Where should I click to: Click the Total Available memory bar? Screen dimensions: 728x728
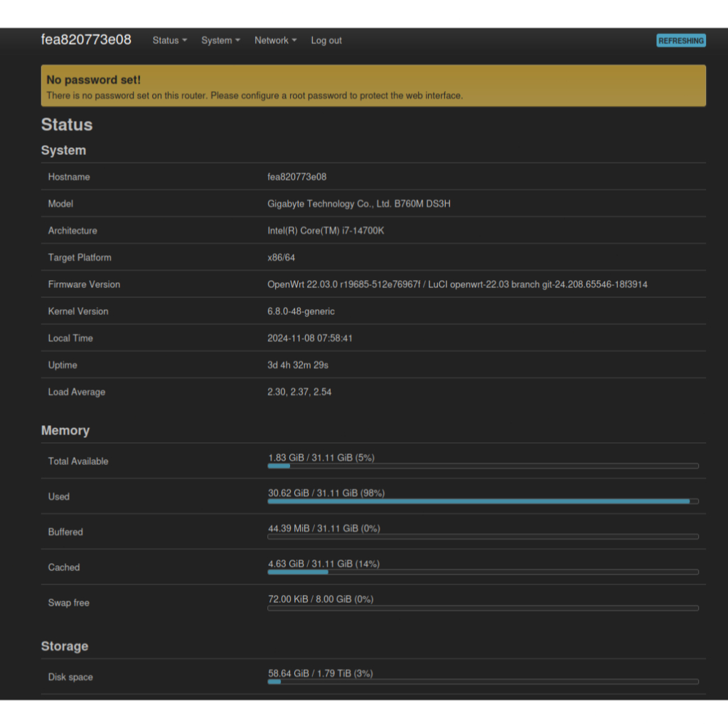[483, 466]
